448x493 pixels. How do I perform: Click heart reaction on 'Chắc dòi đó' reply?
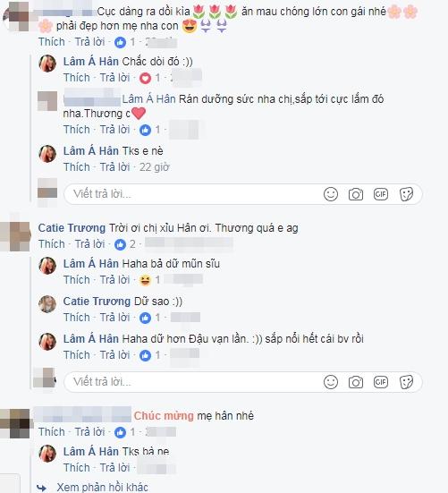click(x=145, y=78)
